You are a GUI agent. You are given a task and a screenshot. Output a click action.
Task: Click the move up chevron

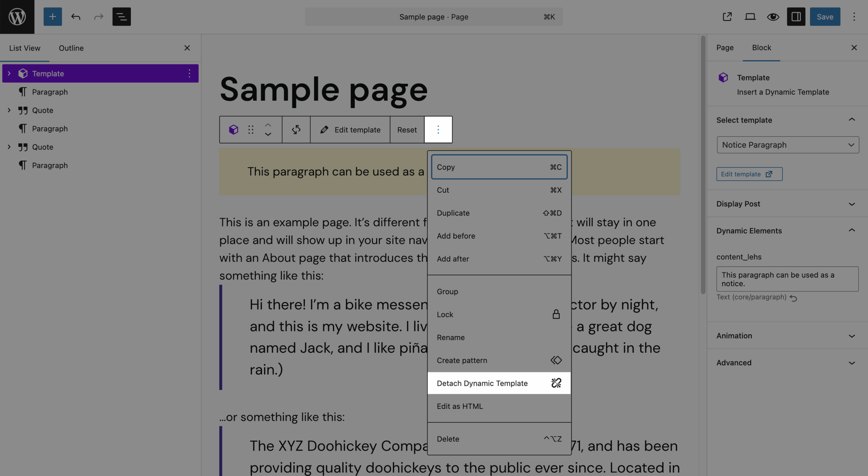click(268, 125)
